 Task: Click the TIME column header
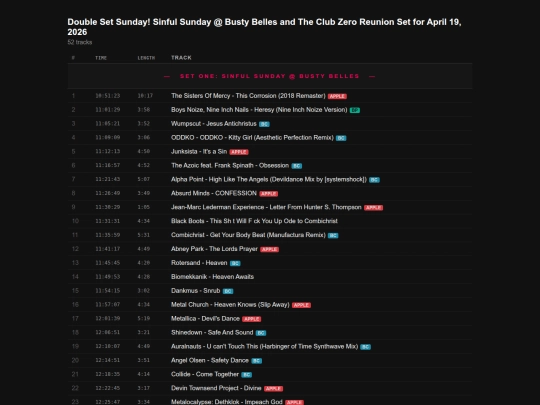coord(101,58)
